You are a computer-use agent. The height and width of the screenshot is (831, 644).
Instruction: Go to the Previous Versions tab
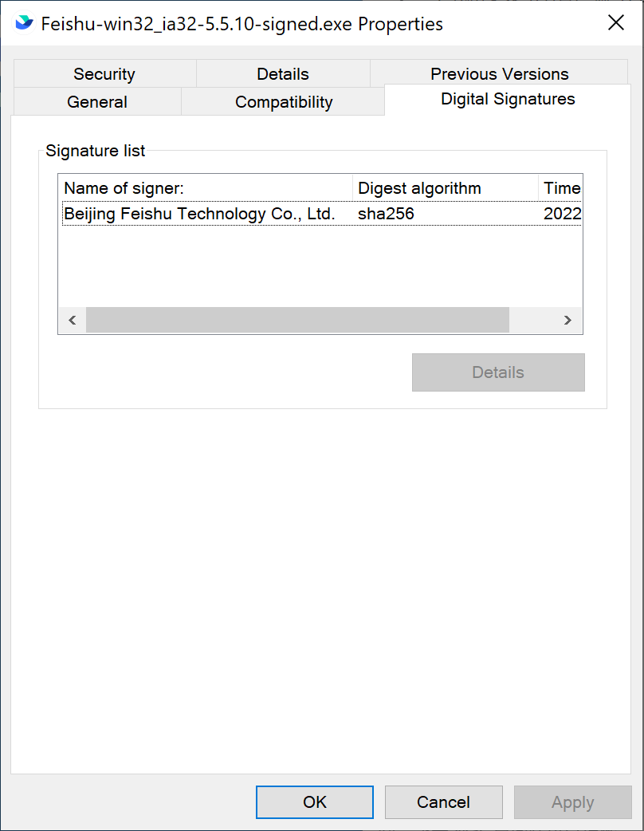pyautogui.click(x=499, y=74)
